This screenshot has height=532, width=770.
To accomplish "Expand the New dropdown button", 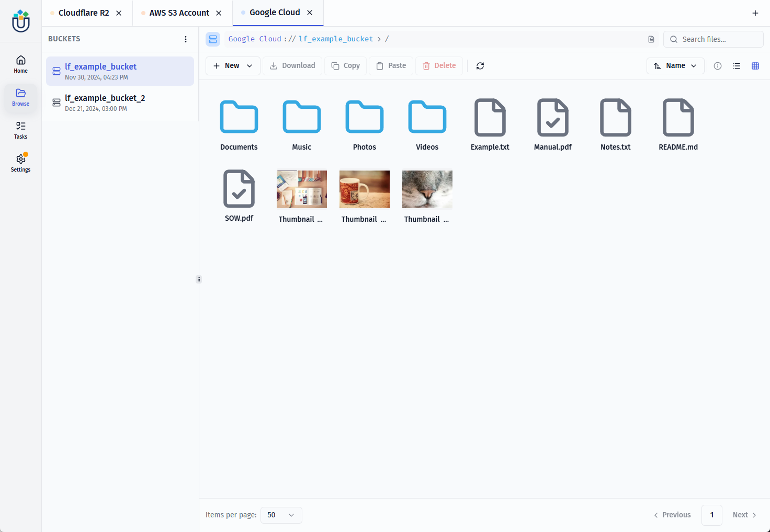I will (x=233, y=66).
